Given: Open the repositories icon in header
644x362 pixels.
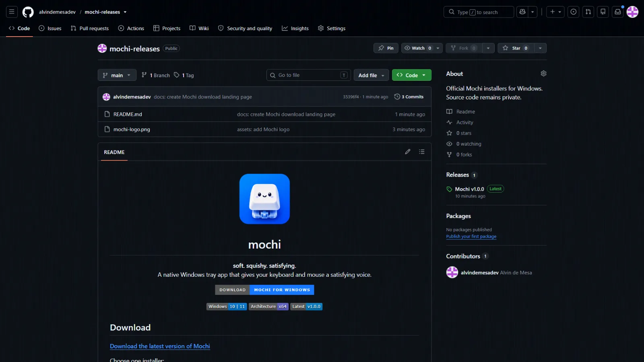Looking at the screenshot, I should tap(603, 12).
